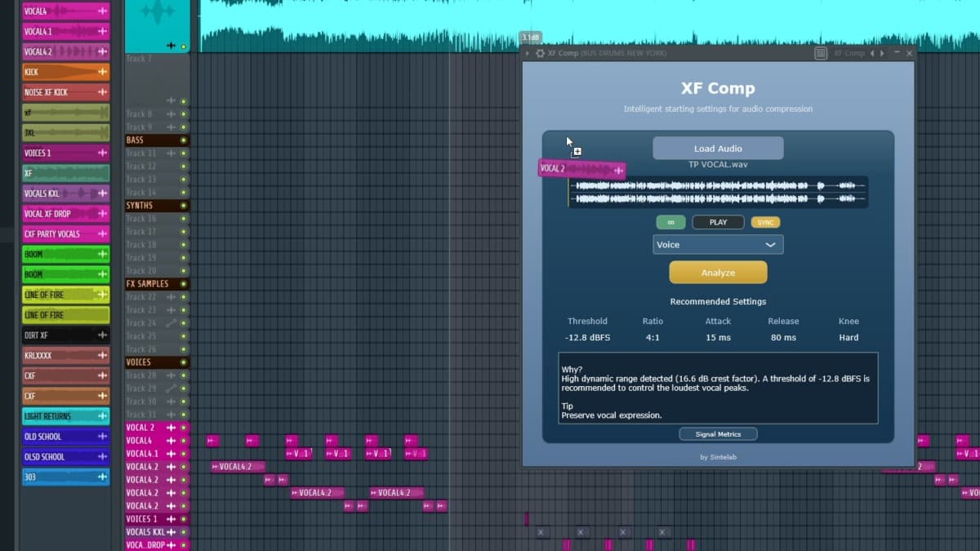Image resolution: width=980 pixels, height=551 pixels.
Task: Click the audio icon on Track 8
Action: tap(171, 114)
